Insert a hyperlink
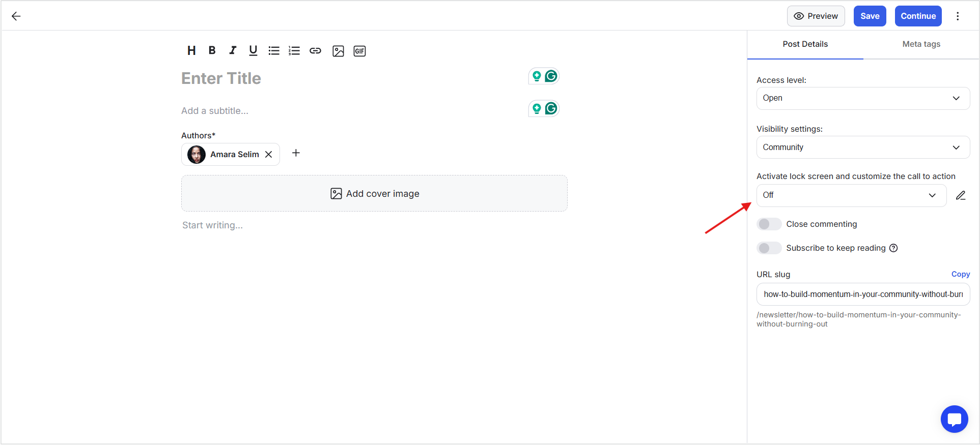 pyautogui.click(x=315, y=50)
